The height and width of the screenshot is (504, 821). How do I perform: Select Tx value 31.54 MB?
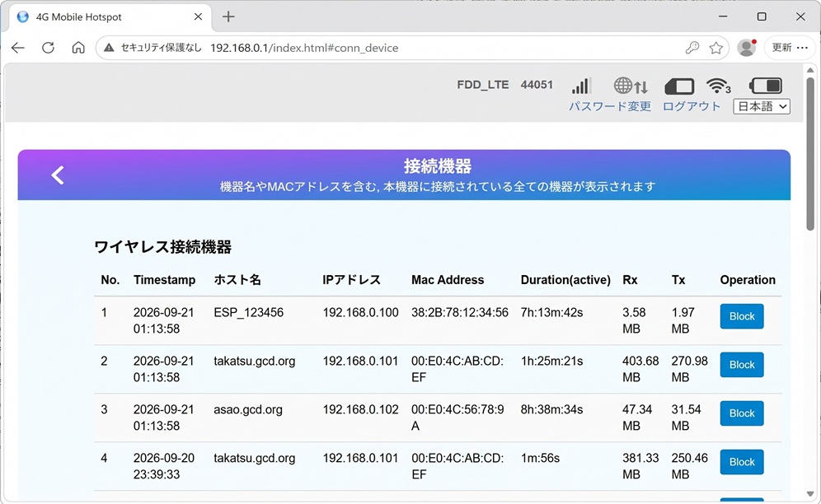point(686,418)
